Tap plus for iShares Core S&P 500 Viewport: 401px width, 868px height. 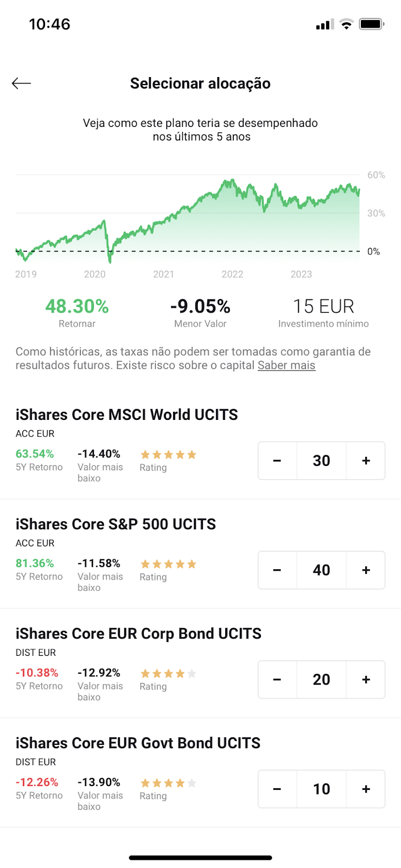(x=366, y=570)
